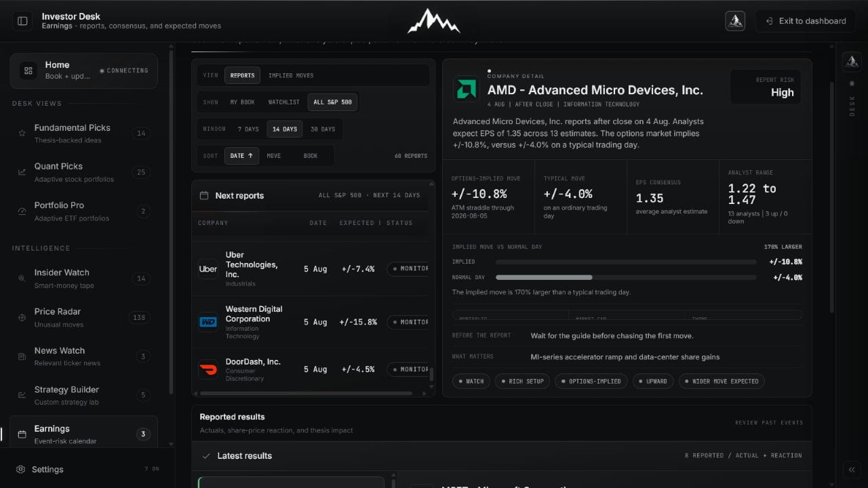Set window to 7 Days

[x=248, y=129]
